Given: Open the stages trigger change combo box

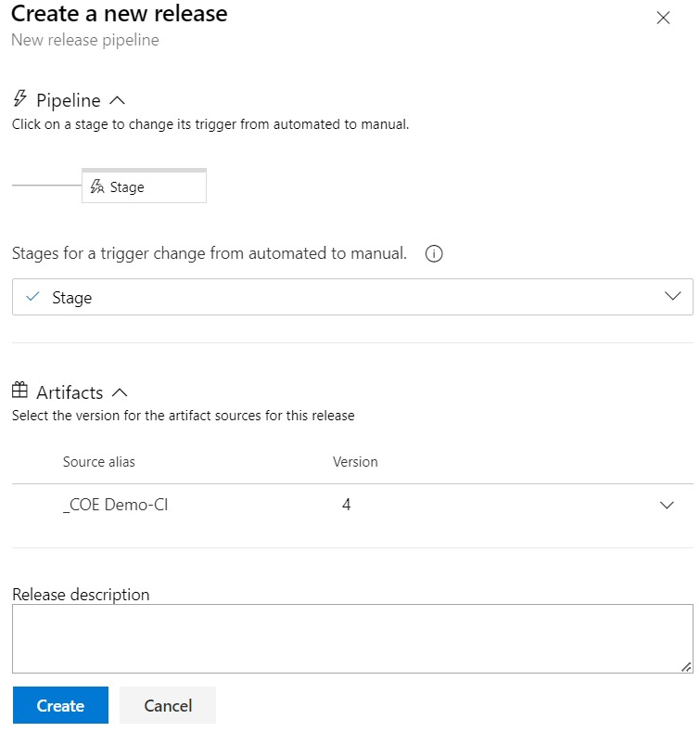Looking at the screenshot, I should [x=352, y=297].
